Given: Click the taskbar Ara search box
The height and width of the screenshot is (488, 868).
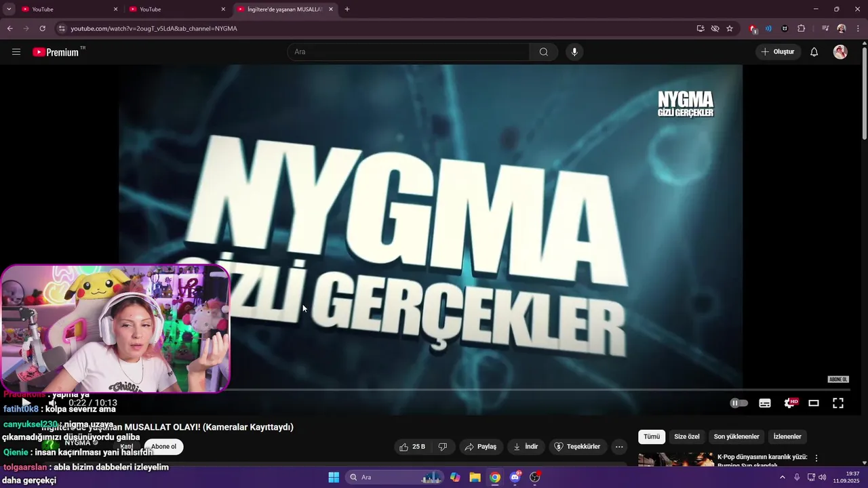Looking at the screenshot, I should tap(395, 477).
